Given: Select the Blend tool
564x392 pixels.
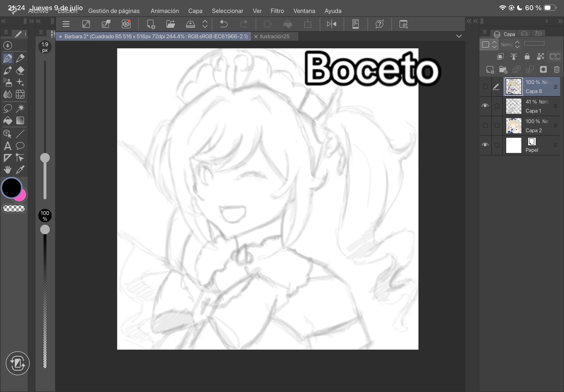Looking at the screenshot, I should pos(8,94).
